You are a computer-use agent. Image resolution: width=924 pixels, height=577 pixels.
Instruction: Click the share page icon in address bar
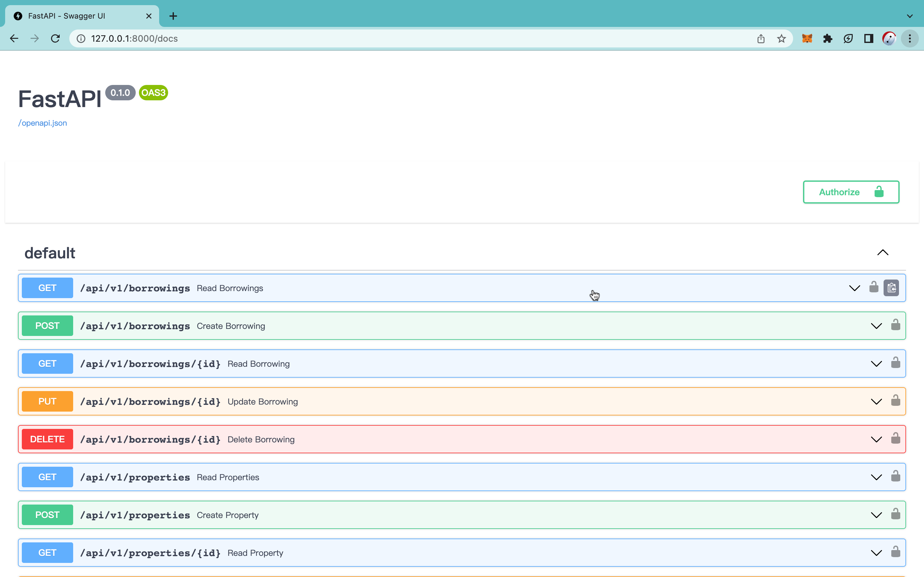[761, 38]
